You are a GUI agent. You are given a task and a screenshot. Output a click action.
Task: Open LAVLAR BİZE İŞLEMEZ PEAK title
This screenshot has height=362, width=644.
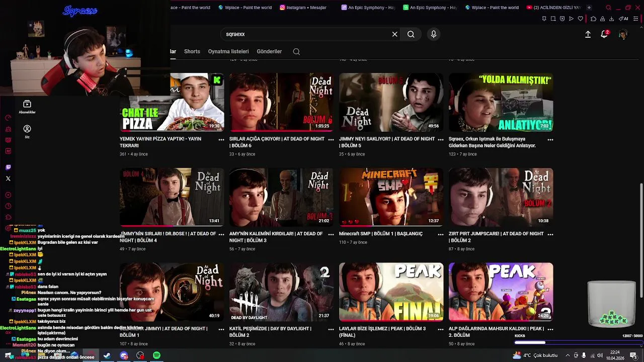(x=382, y=332)
